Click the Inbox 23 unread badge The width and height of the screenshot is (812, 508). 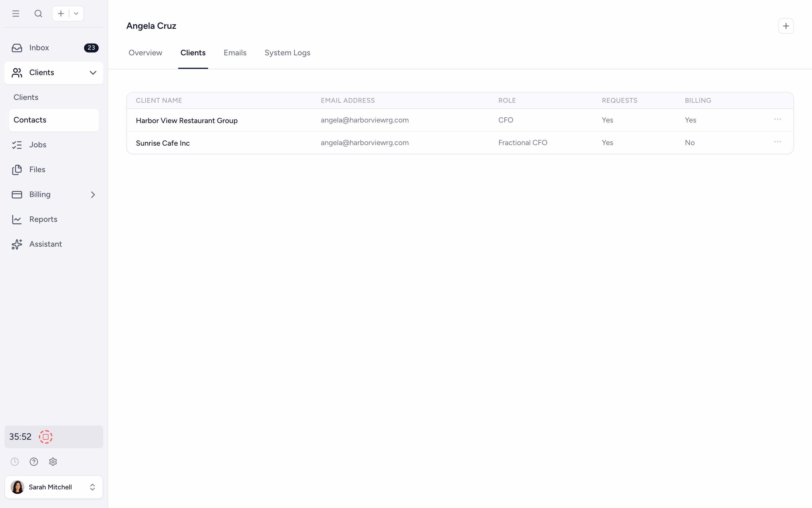pyautogui.click(x=91, y=48)
